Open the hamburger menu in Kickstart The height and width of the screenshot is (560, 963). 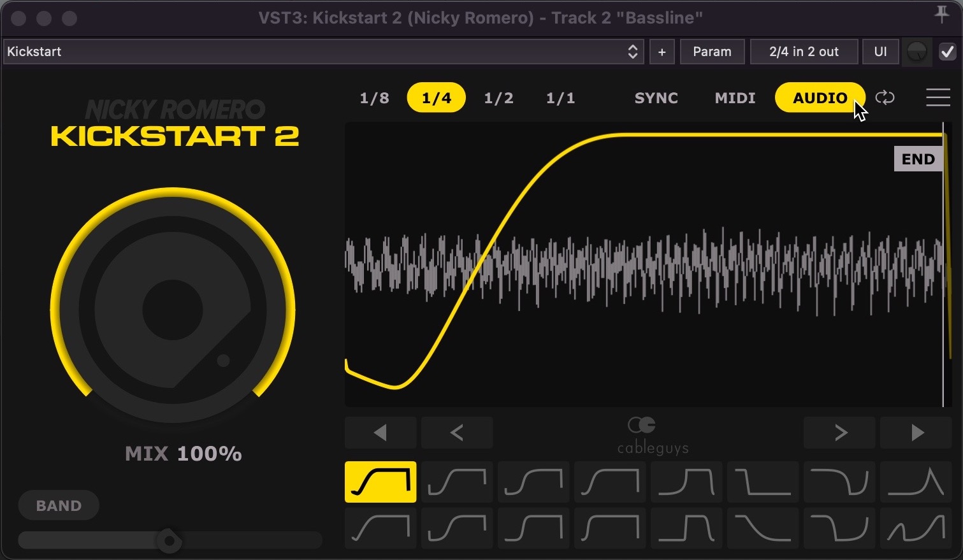[x=938, y=97]
